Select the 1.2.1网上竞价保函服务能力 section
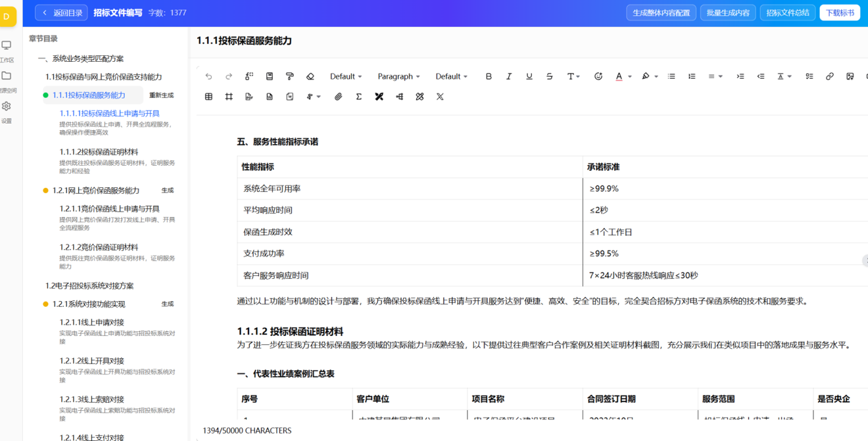This screenshot has width=868, height=441. pos(96,191)
